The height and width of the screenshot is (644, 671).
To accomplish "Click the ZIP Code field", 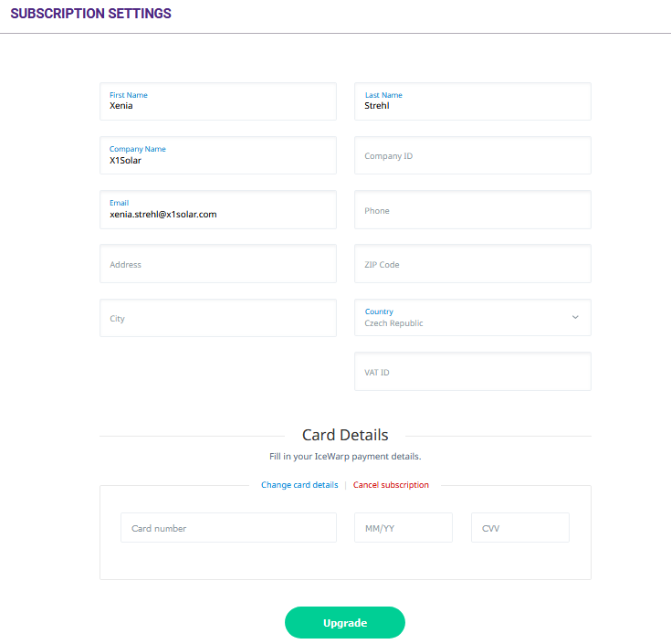I will 473,264.
